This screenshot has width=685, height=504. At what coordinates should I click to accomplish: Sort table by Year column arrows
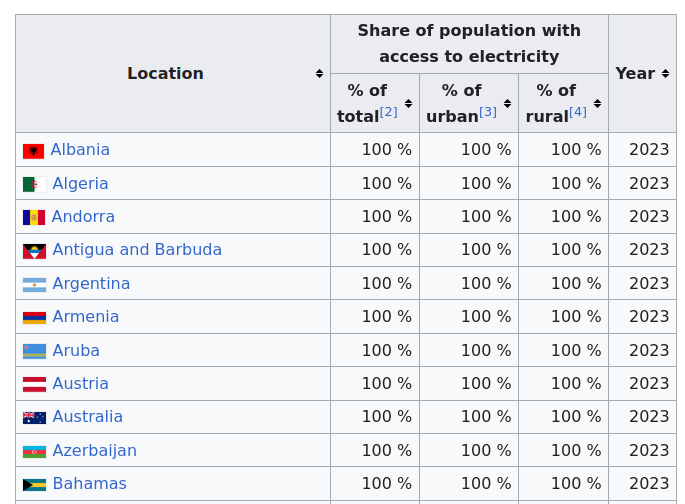[665, 73]
